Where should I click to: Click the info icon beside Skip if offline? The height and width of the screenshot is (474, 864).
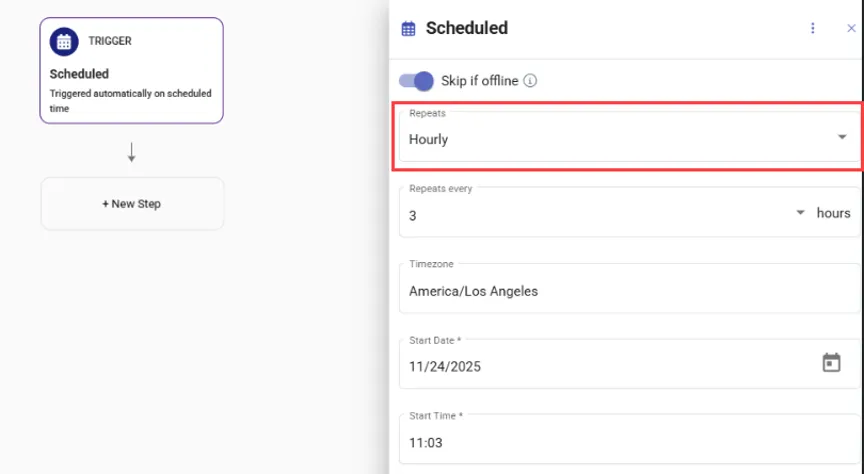[x=531, y=81]
